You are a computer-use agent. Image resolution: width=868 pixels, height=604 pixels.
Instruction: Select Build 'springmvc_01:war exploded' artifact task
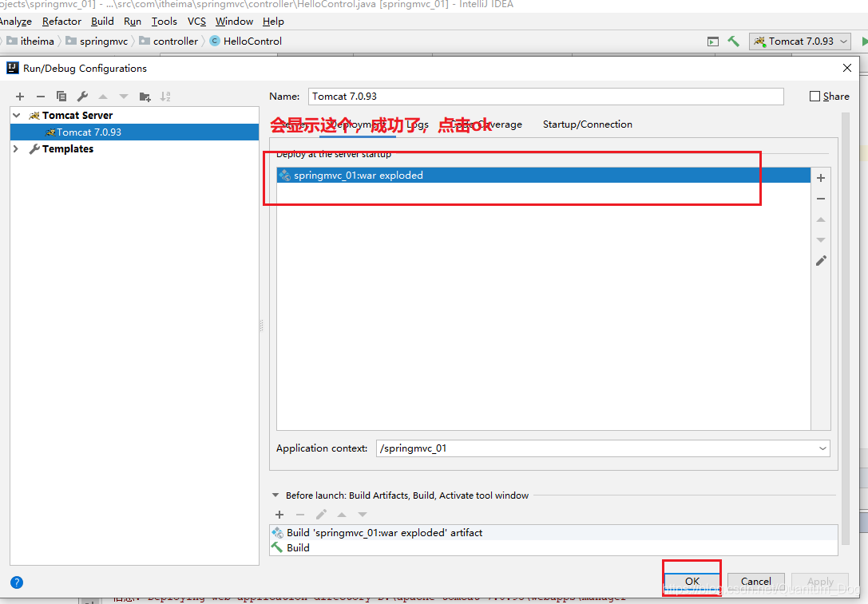click(553, 533)
